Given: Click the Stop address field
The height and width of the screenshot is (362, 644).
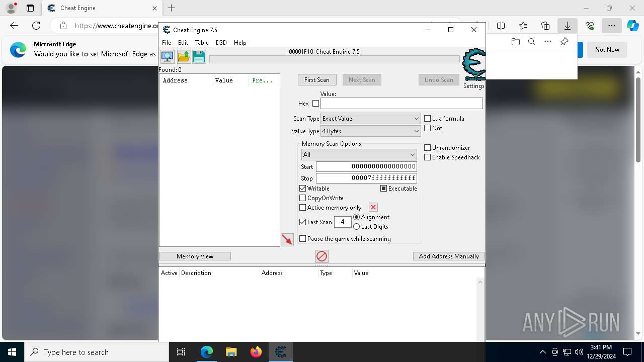Looking at the screenshot, I should (366, 178).
